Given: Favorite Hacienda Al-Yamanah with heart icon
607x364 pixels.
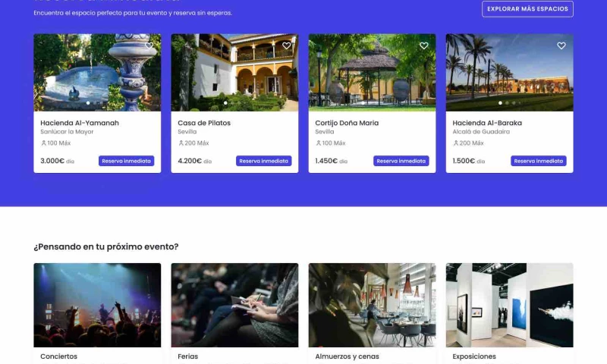Looking at the screenshot, I should (x=149, y=45).
